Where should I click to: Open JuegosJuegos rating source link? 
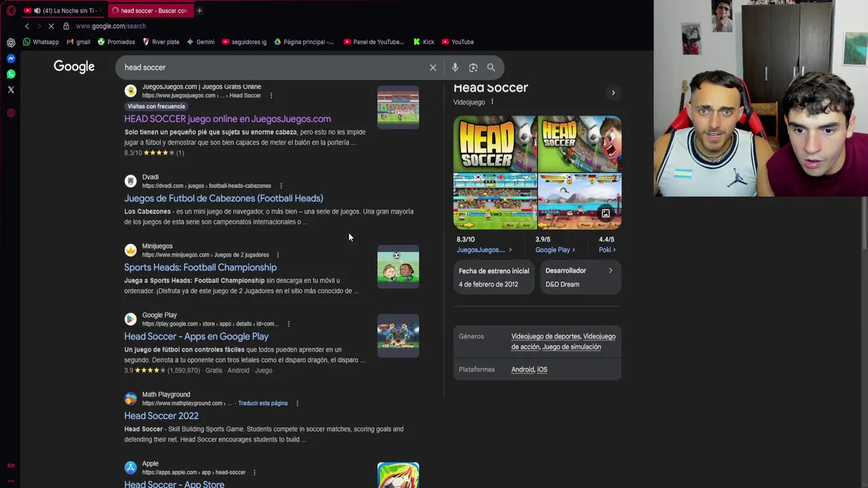(x=484, y=250)
